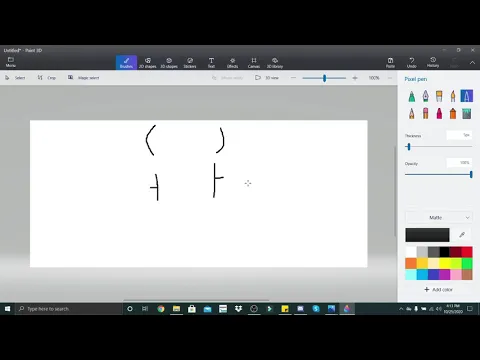Open the Menu button
The height and width of the screenshot is (360, 480).
click(11, 62)
